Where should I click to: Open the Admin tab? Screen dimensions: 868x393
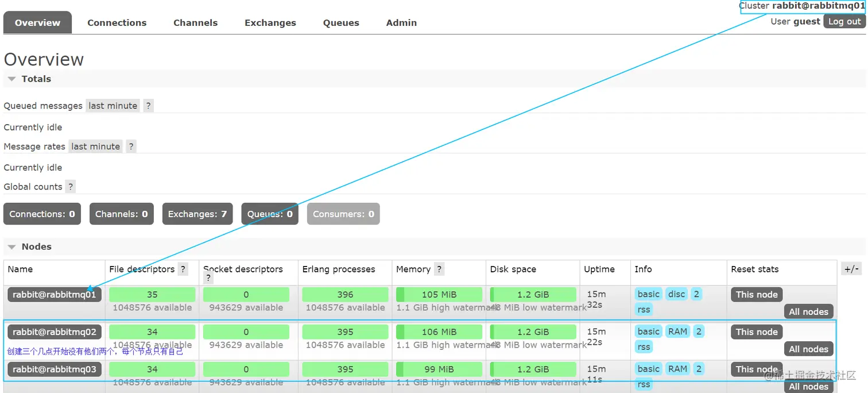point(401,23)
